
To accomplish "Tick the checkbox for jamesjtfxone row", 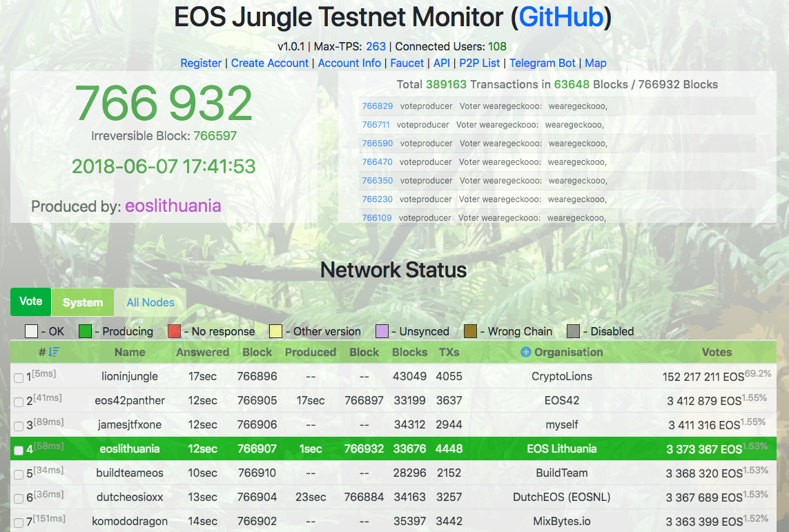I will tap(19, 426).
